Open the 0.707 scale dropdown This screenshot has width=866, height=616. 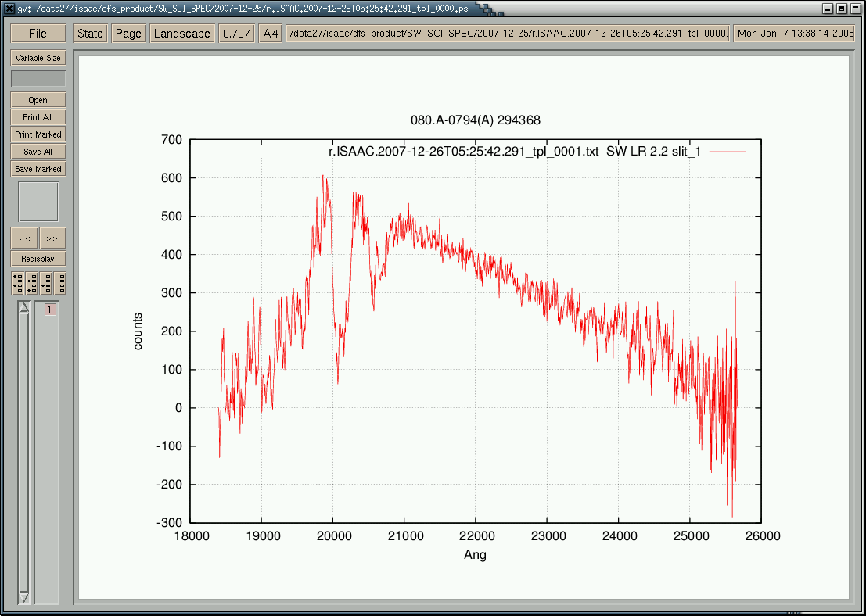236,34
